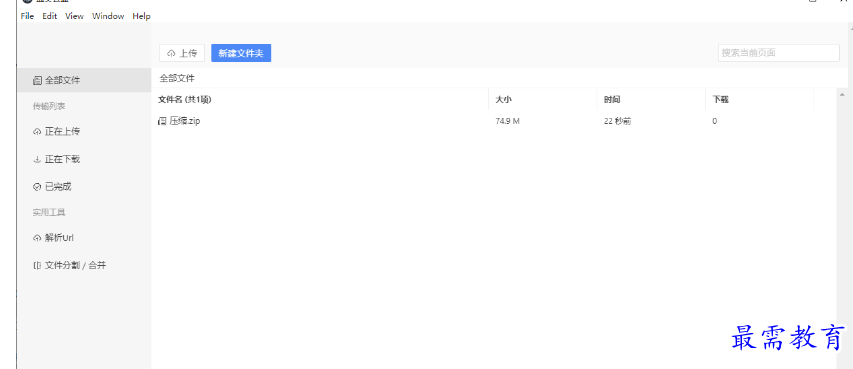Click the 正在上传 upload icon in sidebar
Viewport: 853px width, 369px height.
[x=37, y=132]
